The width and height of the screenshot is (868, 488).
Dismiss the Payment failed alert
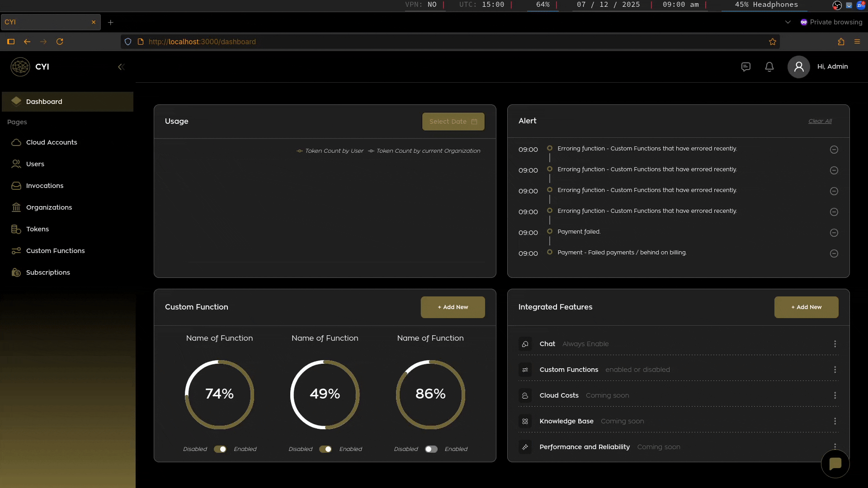[834, 233]
